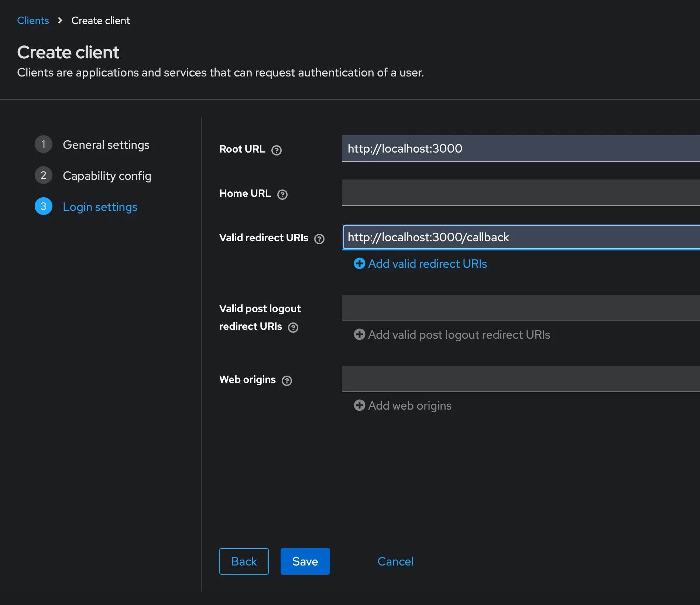Click the Save button

305,561
